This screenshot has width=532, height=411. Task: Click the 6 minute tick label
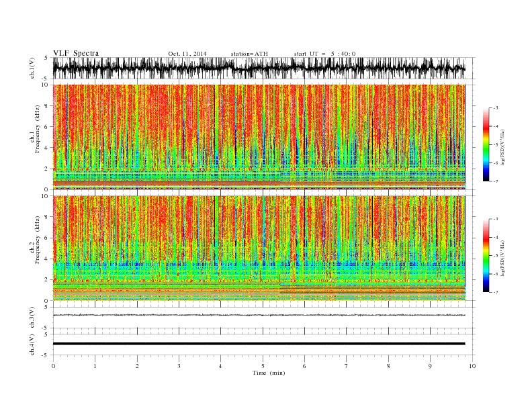coord(304,366)
